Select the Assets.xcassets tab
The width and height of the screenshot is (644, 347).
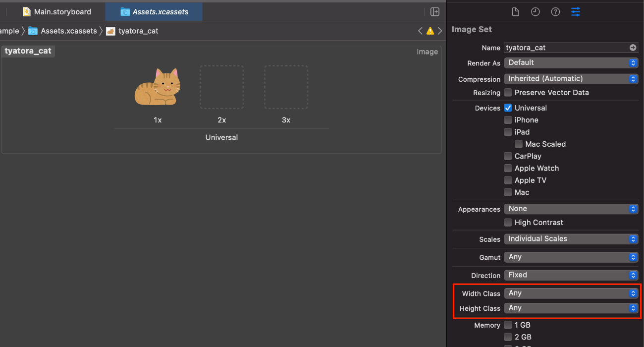[154, 12]
